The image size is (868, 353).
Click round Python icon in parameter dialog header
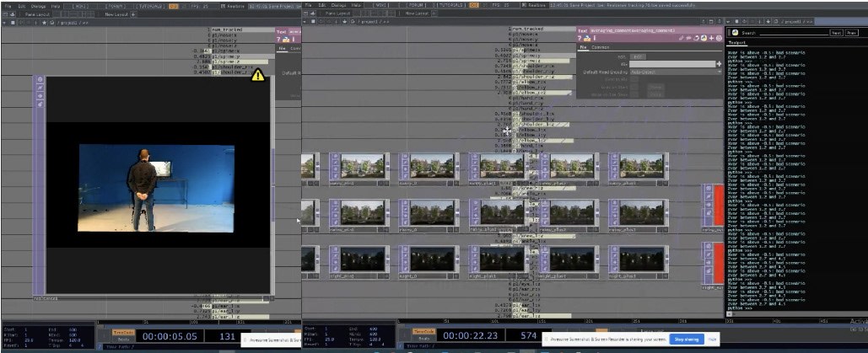(704, 39)
